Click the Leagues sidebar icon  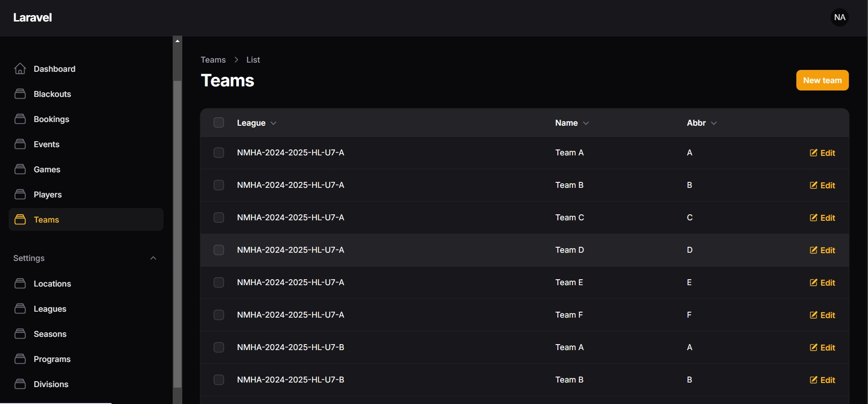pyautogui.click(x=20, y=308)
